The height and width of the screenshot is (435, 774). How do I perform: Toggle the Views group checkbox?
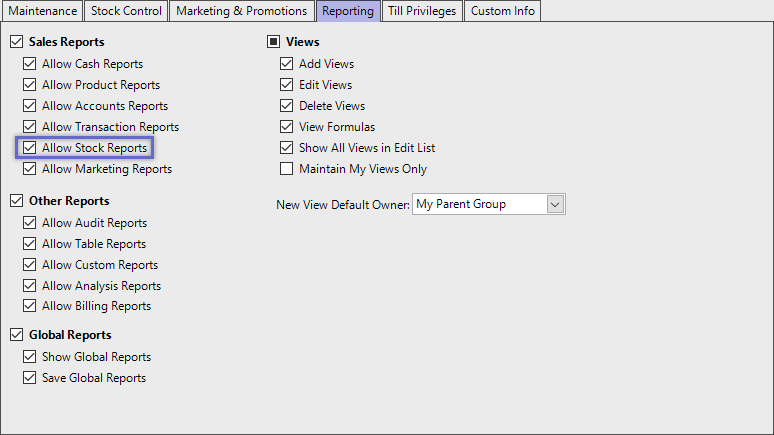point(273,43)
